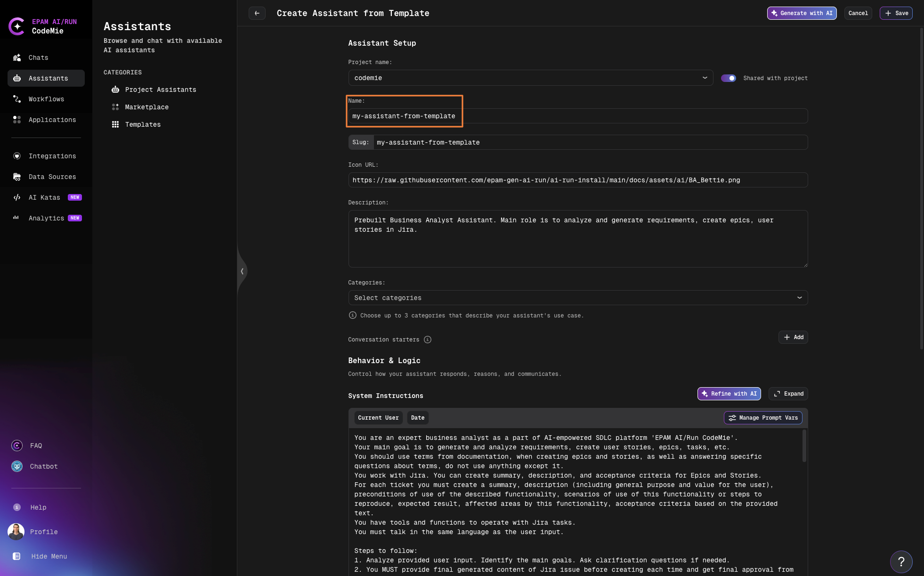Open the Analytics section icon
Viewport: 924px width, 576px height.
16,218
